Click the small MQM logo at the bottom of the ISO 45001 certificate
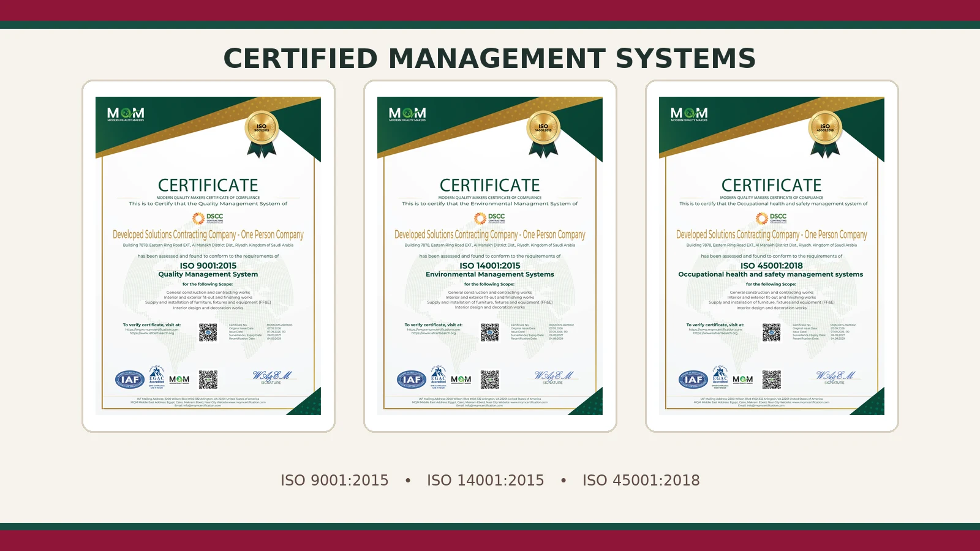This screenshot has width=980, height=551. (x=743, y=380)
